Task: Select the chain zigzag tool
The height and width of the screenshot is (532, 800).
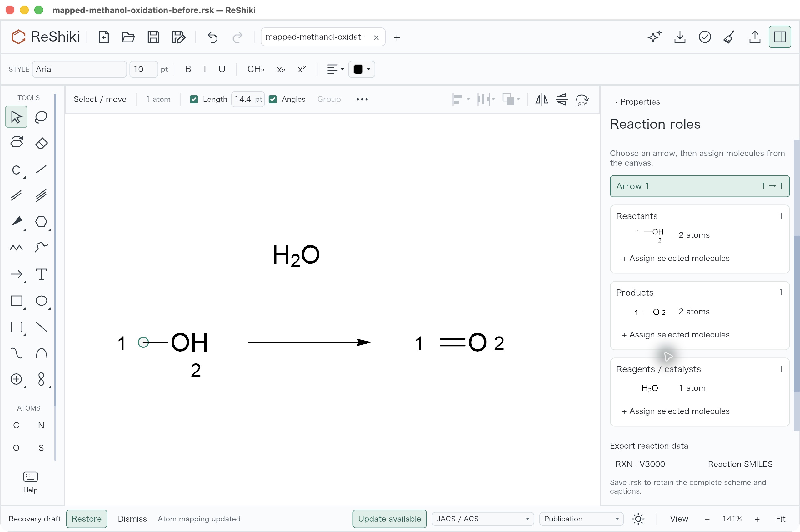Action: point(16,248)
